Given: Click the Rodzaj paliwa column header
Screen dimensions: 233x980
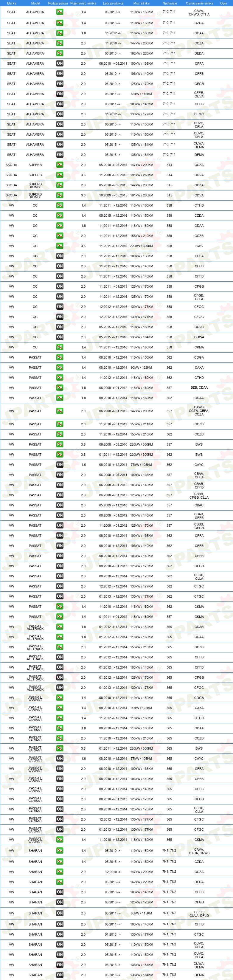Looking at the screenshot, I should click(x=58, y=3).
